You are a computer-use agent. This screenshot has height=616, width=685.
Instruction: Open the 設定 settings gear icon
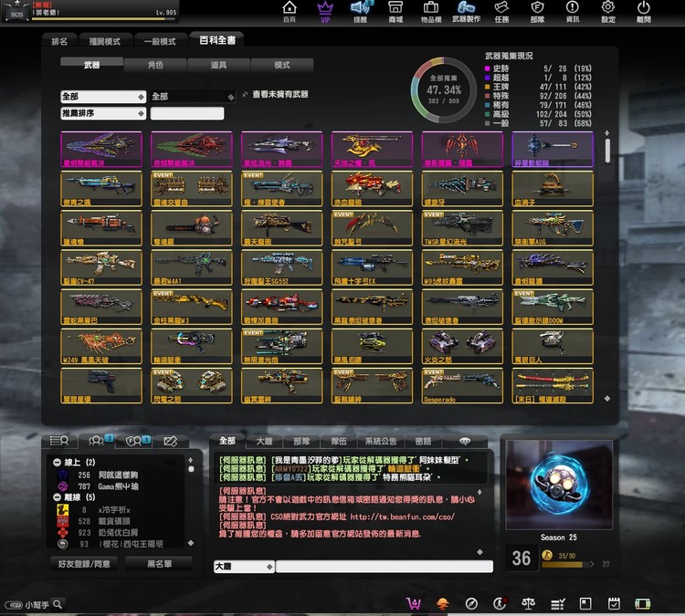(x=608, y=11)
